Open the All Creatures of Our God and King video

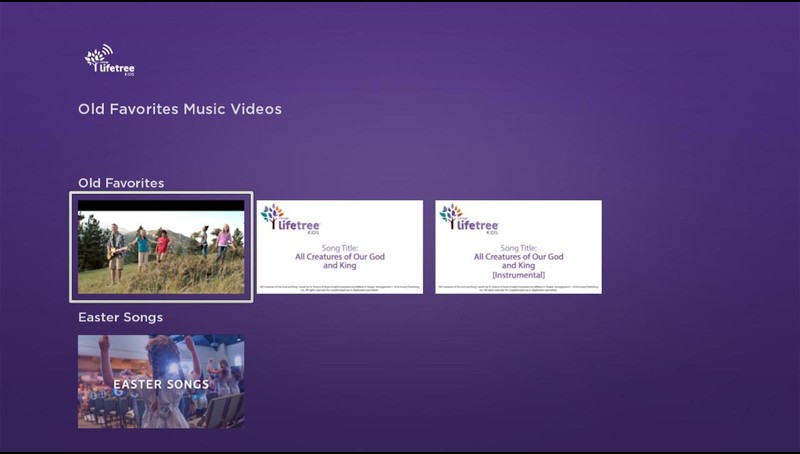[340, 247]
